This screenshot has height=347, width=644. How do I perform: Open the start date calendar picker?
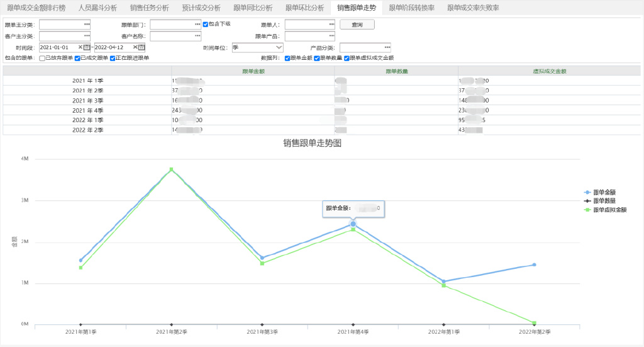(87, 47)
